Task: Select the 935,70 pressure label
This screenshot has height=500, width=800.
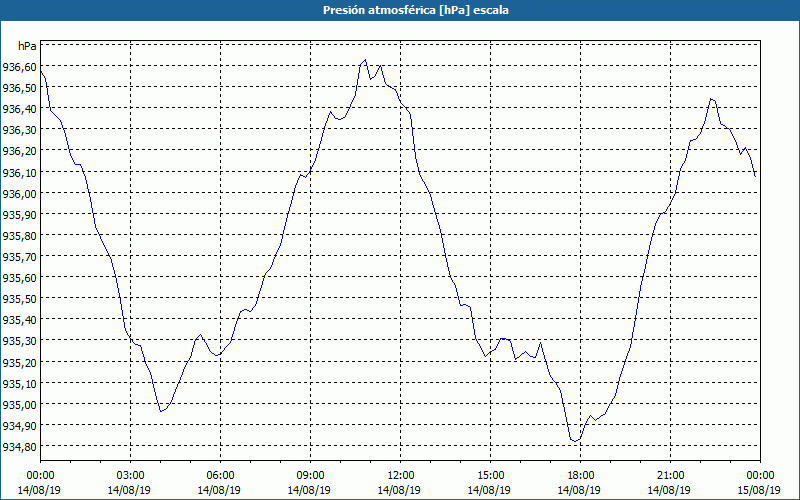Action: pyautogui.click(x=19, y=257)
